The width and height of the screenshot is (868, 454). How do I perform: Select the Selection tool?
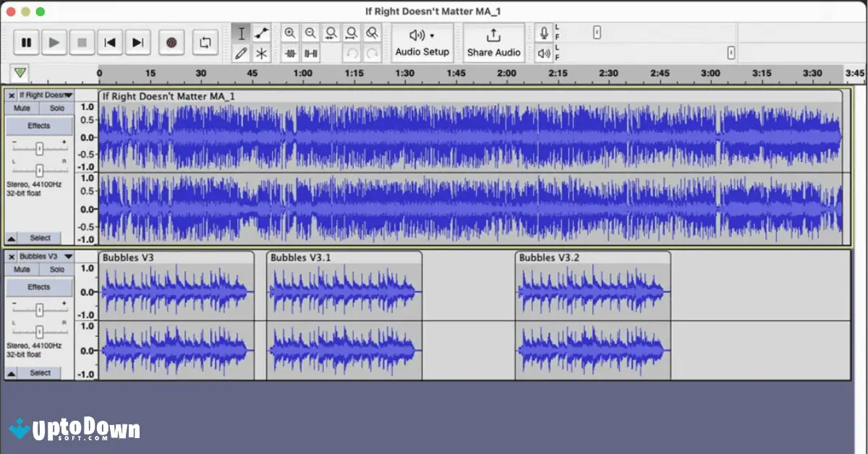tap(242, 33)
